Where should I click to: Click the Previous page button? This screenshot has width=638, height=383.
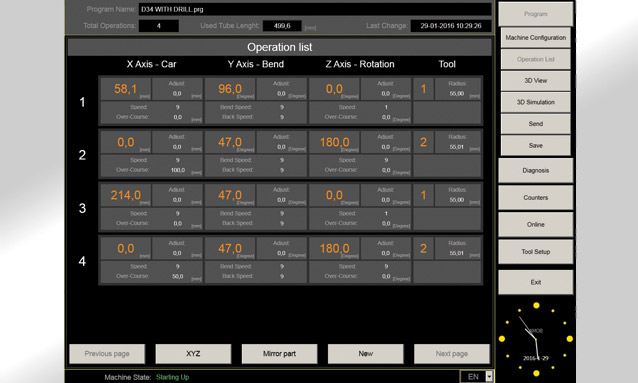coord(107,354)
